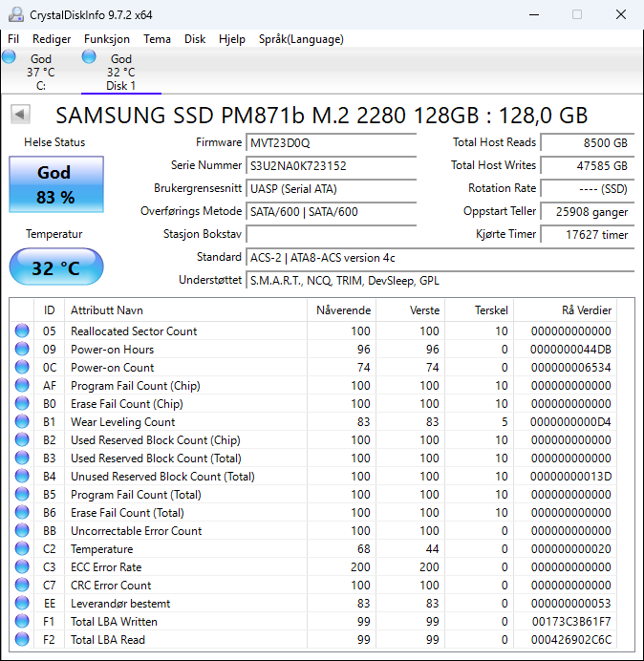Click the Terskel column header
644x661 pixels.
(x=479, y=310)
